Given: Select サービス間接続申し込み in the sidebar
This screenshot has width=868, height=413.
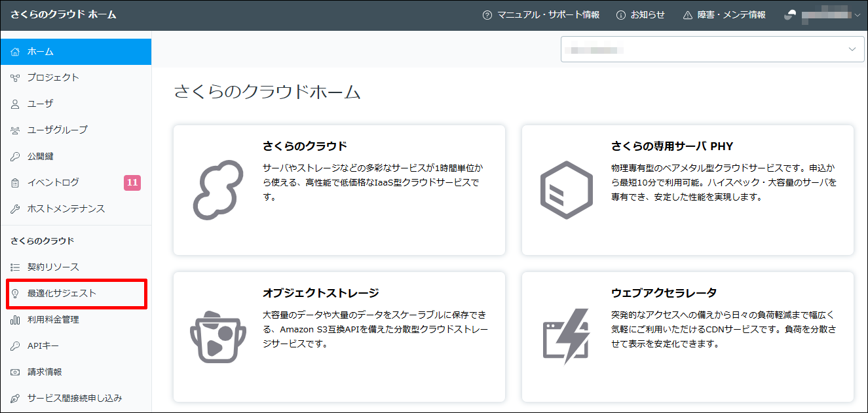Looking at the screenshot, I should (x=76, y=398).
